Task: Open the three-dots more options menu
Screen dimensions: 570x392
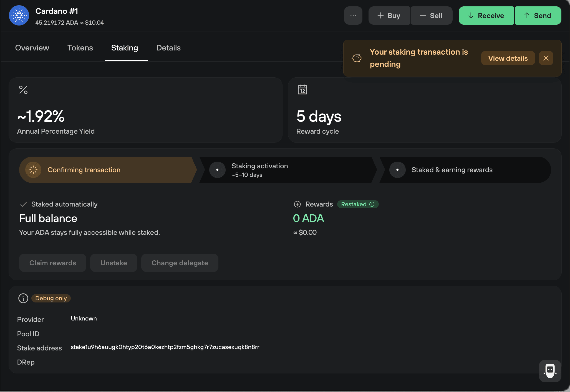Action: coord(353,16)
